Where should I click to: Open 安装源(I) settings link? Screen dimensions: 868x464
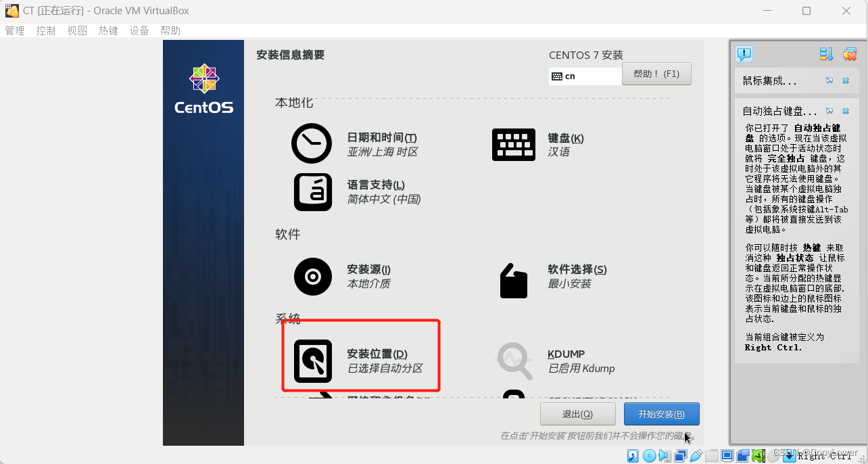369,269
